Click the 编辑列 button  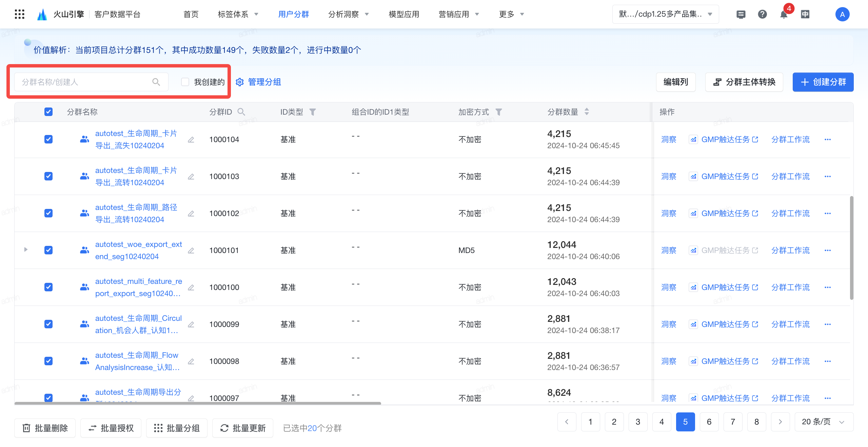click(x=676, y=82)
